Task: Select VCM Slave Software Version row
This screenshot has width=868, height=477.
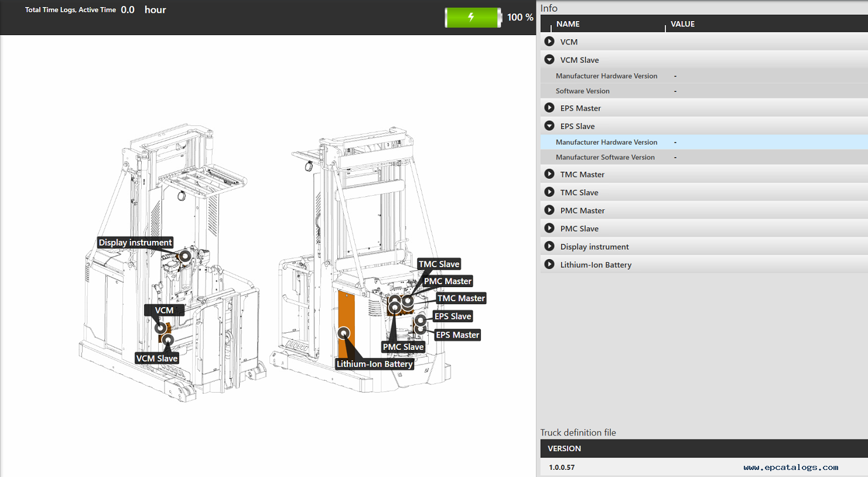Action: pyautogui.click(x=582, y=91)
